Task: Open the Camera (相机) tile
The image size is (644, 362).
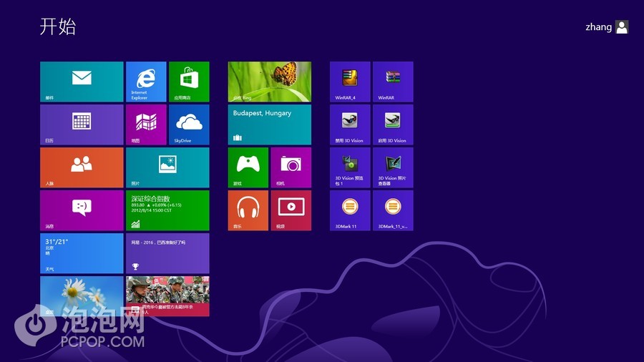Action: [291, 167]
